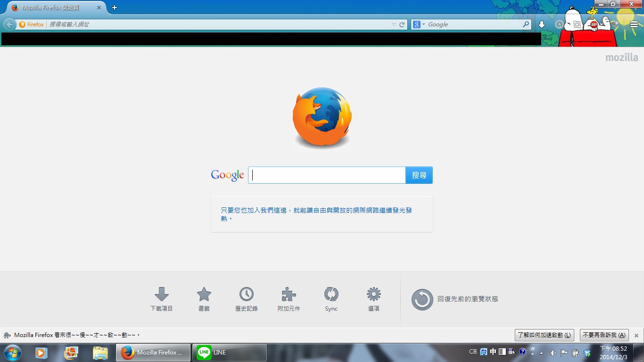
Task: Open the IME tool menu icon
Action: point(512,352)
